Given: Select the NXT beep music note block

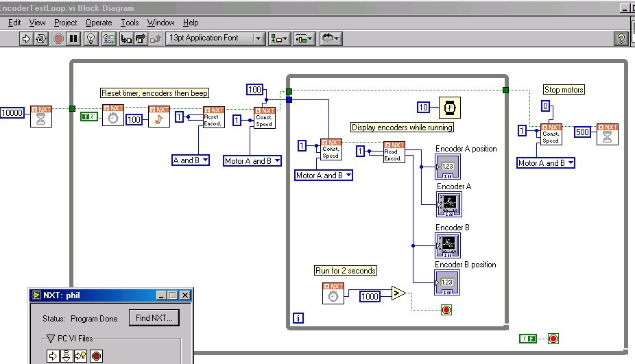Looking at the screenshot, I should pyautogui.click(x=159, y=117).
